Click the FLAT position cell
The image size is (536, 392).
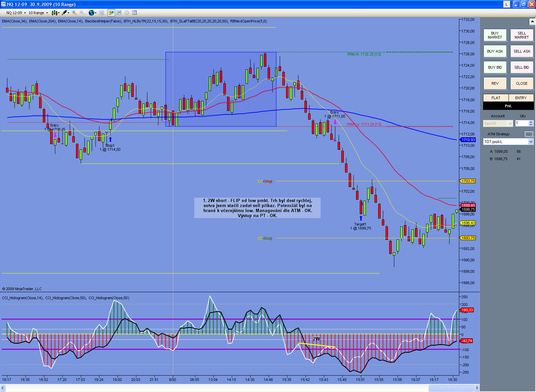[x=496, y=98]
